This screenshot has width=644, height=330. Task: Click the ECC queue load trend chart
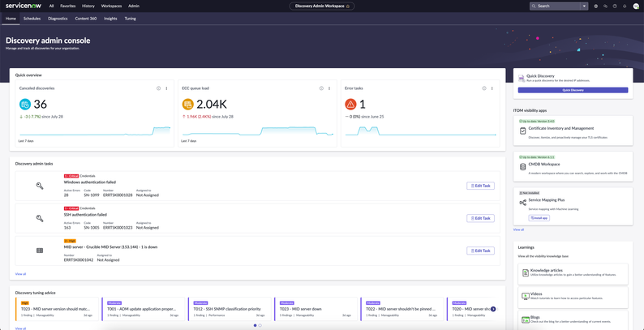257,131
